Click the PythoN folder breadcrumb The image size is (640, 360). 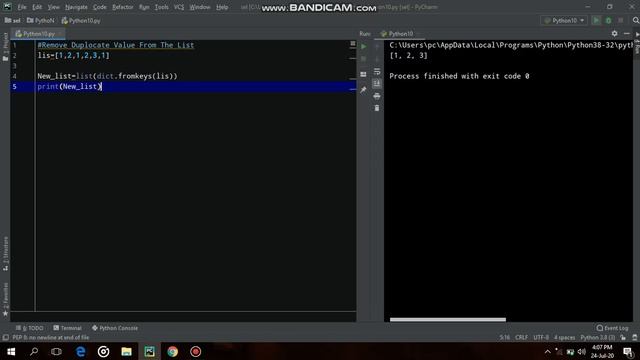(40, 20)
